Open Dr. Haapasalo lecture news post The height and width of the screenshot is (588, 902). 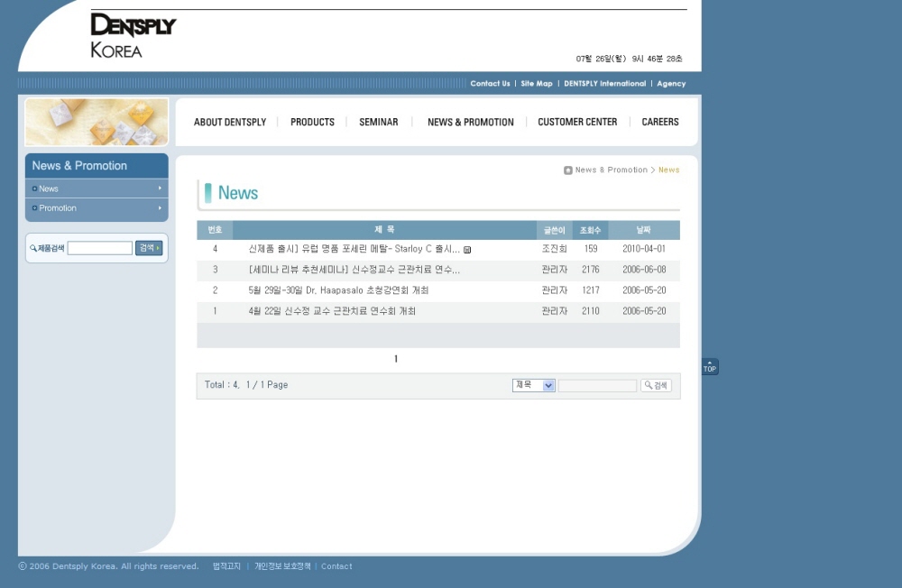[338, 290]
